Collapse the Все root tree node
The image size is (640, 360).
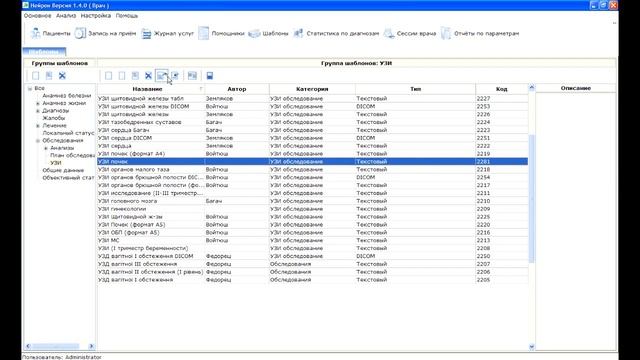click(30, 88)
